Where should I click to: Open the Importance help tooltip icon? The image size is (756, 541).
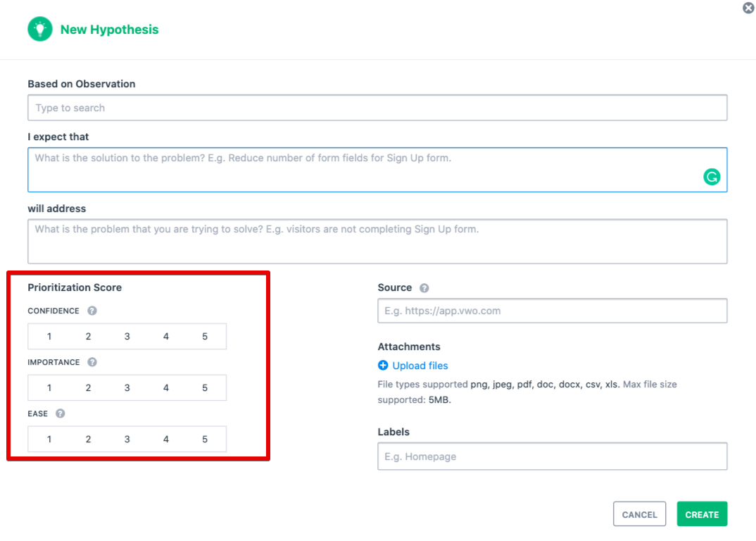(x=92, y=362)
